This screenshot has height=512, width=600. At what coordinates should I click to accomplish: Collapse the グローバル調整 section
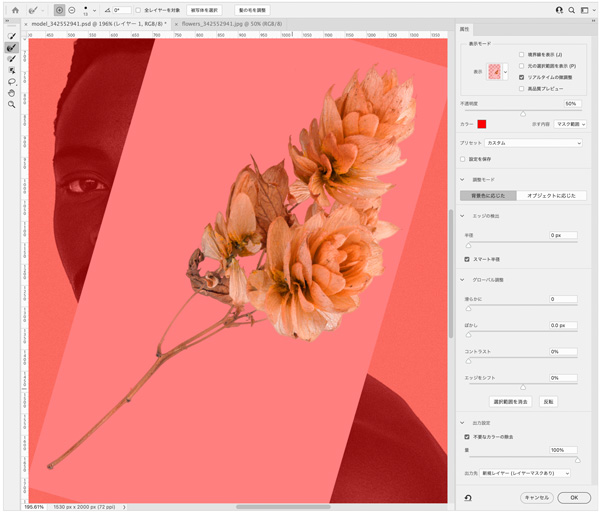pos(462,280)
